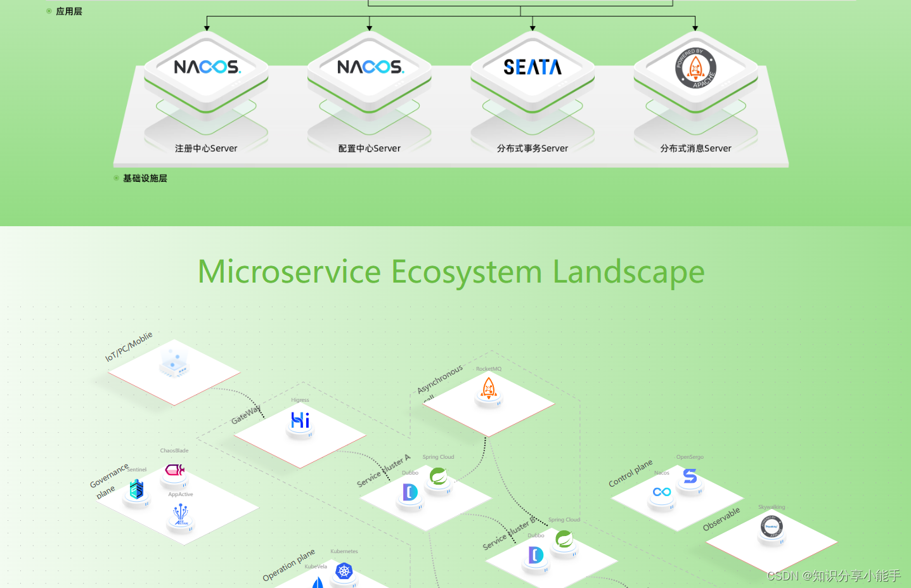Click the small Nacos caption on Control plane
911x588 pixels.
pos(662,473)
